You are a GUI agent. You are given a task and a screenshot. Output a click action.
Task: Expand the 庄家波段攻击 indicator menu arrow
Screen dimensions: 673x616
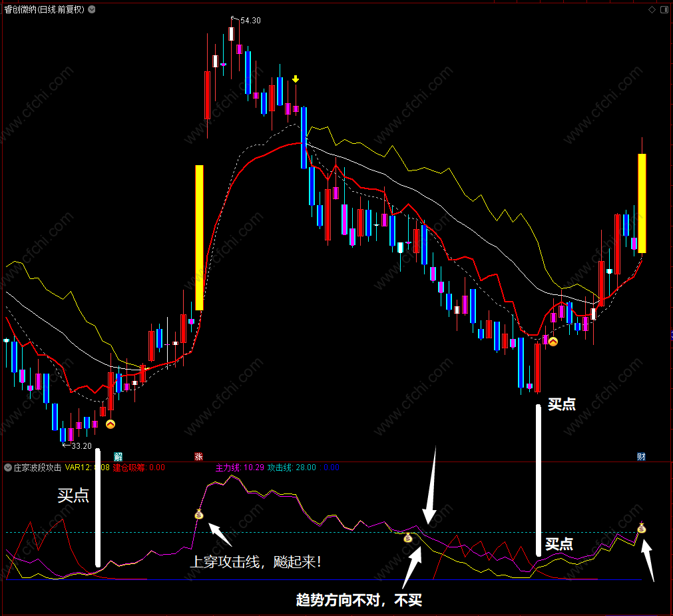pos(8,467)
